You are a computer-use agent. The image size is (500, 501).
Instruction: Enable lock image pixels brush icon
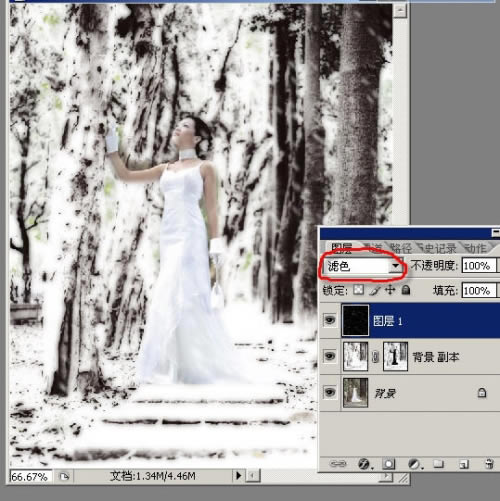[375, 290]
